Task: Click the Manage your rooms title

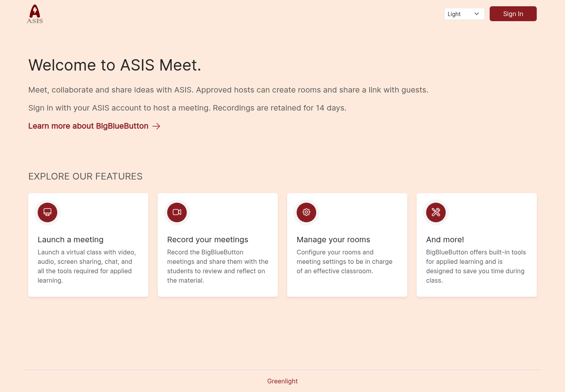Action: 334,240
